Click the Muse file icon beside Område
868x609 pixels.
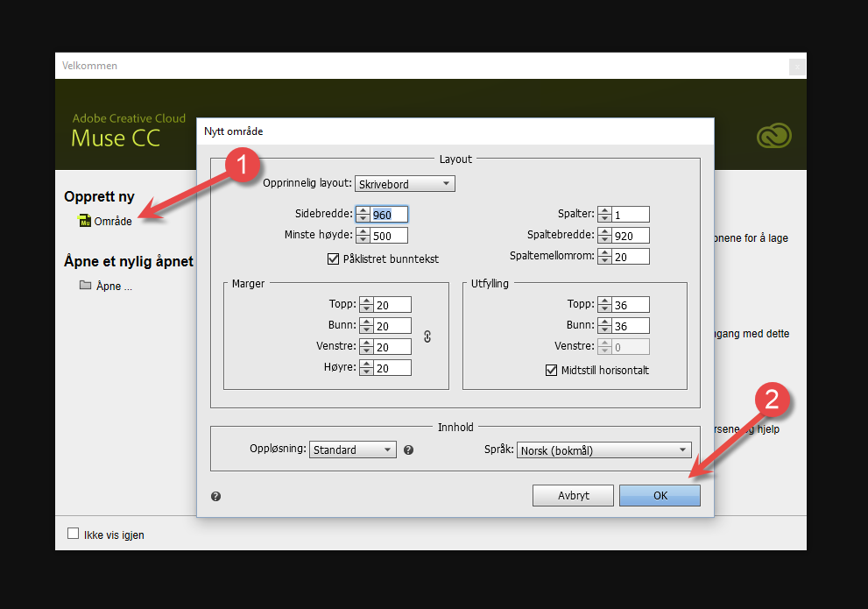(x=85, y=220)
